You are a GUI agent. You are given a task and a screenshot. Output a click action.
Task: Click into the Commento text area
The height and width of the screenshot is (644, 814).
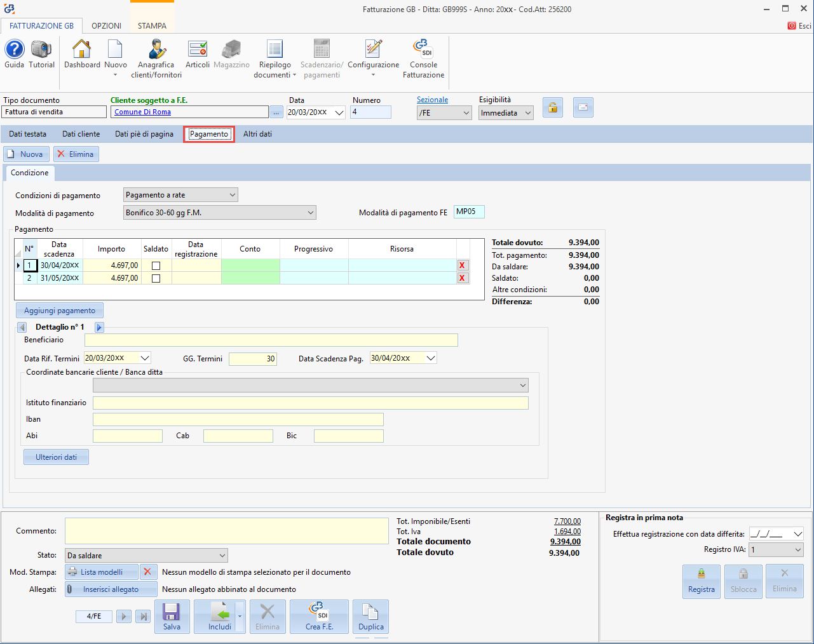click(227, 531)
